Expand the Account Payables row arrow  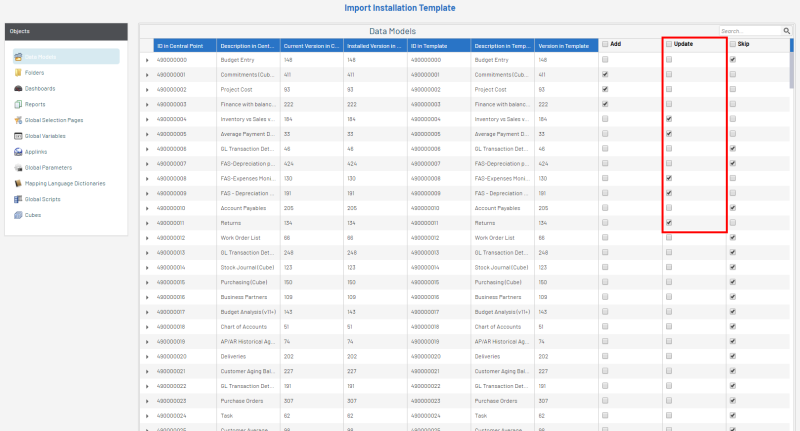pyautogui.click(x=147, y=208)
